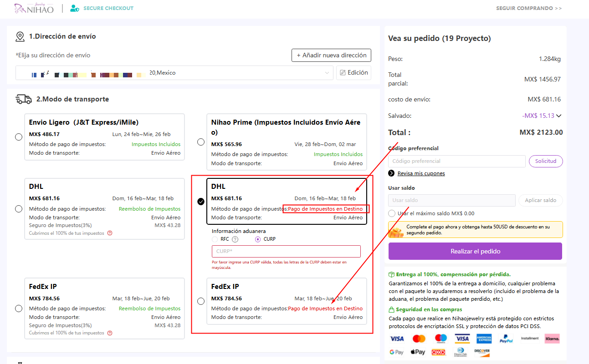
Task: Select FedEx IP Reembolso de Impuestos radio
Action: pos(19,308)
